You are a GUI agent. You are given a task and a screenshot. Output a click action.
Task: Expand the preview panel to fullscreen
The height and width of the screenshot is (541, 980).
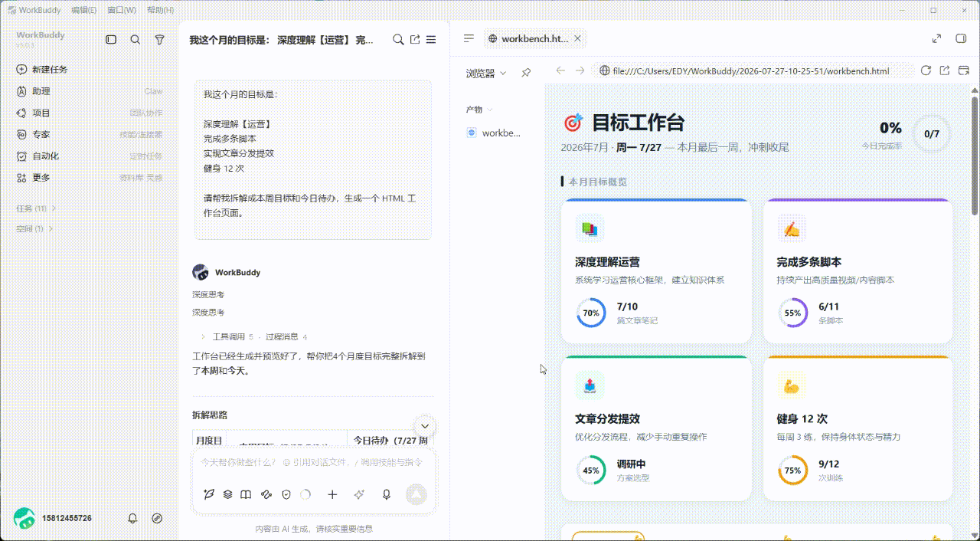point(936,38)
